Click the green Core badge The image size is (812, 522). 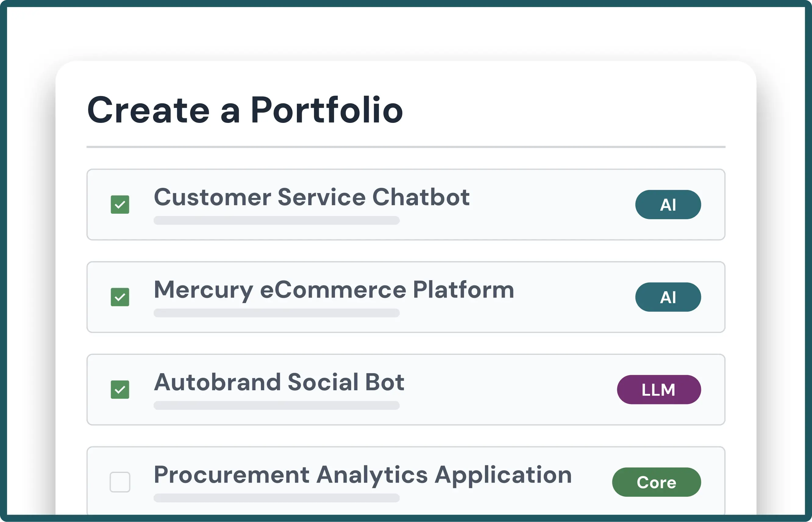656,482
